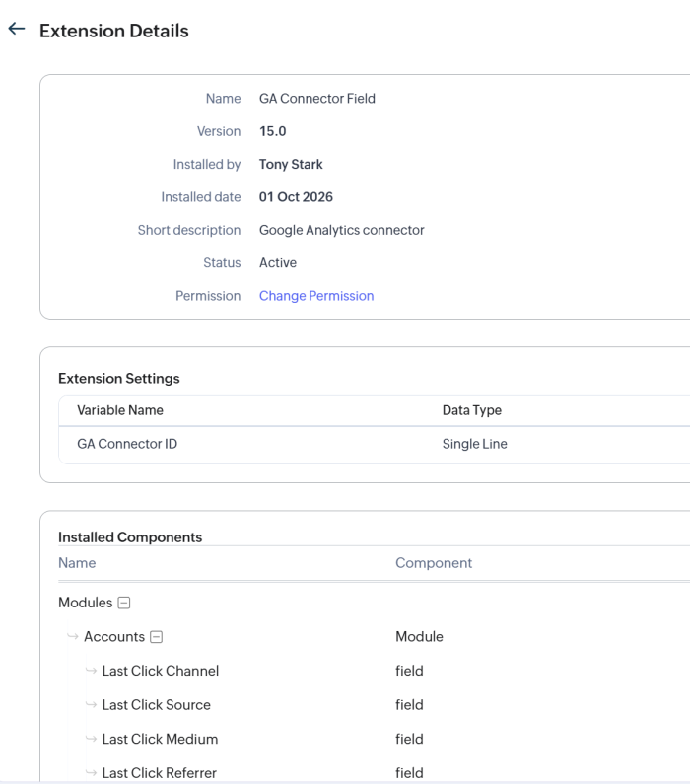Click the installer name Tony Stark

click(x=291, y=164)
